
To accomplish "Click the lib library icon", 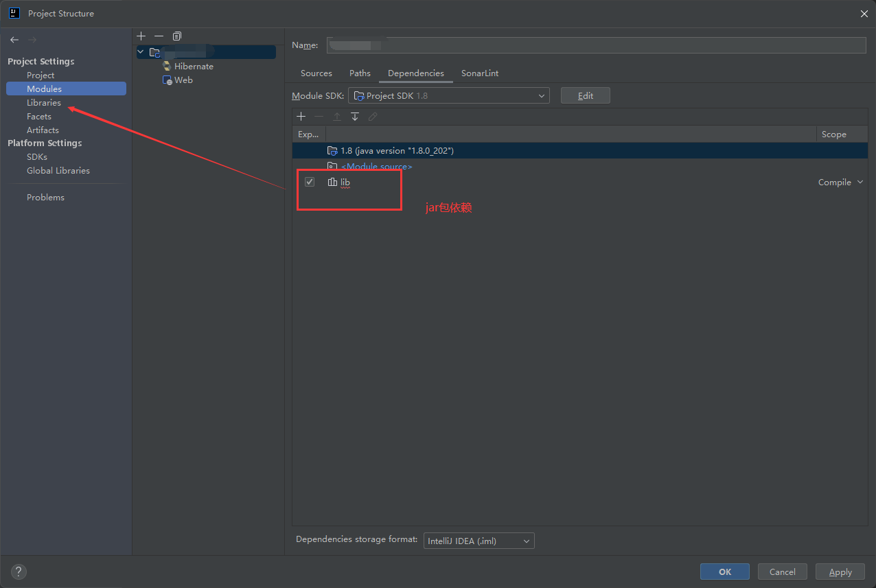I will click(x=332, y=183).
